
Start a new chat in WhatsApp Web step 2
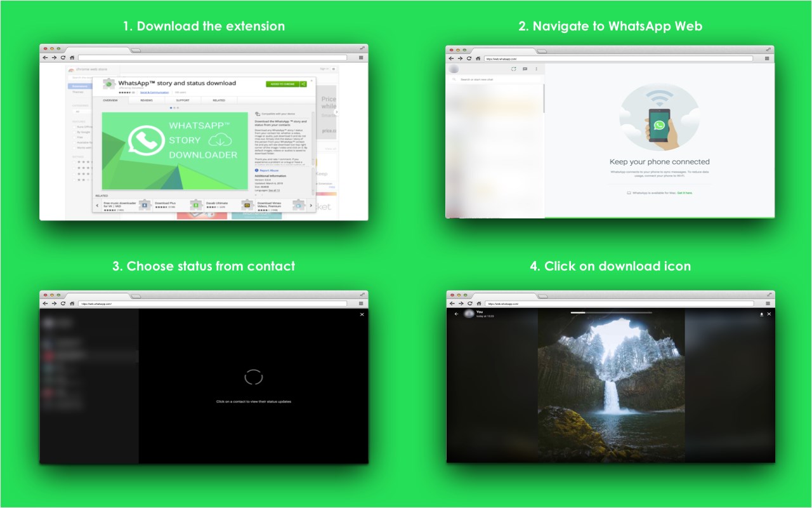pos(525,69)
